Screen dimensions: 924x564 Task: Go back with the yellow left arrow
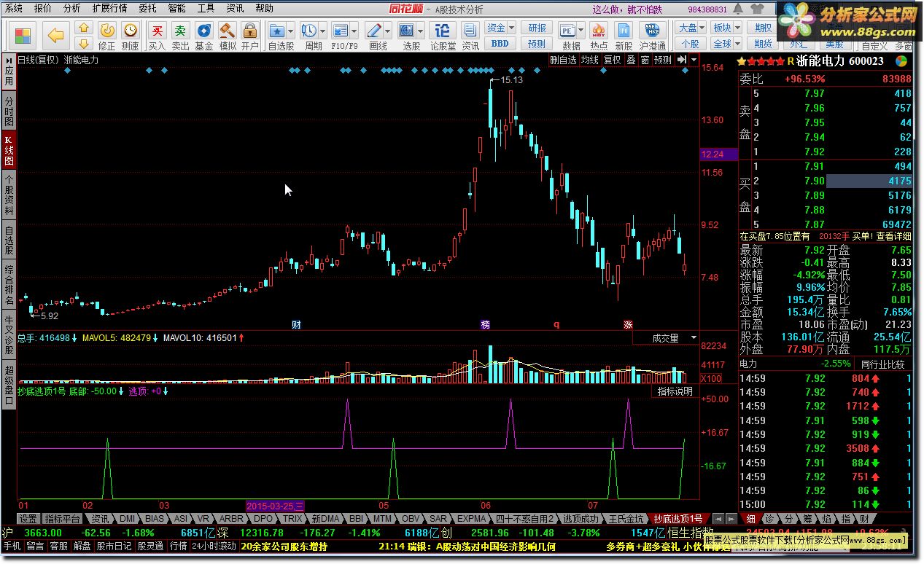click(55, 35)
